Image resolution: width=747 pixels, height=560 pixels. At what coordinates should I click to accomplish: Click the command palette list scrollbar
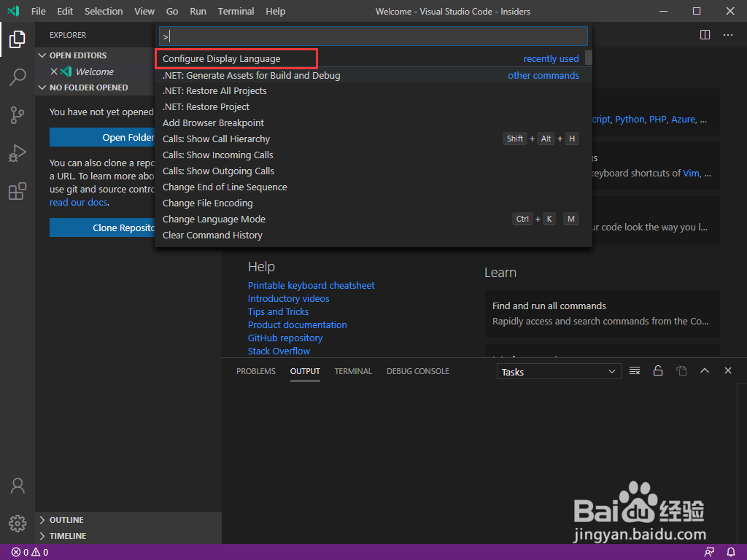(589, 58)
